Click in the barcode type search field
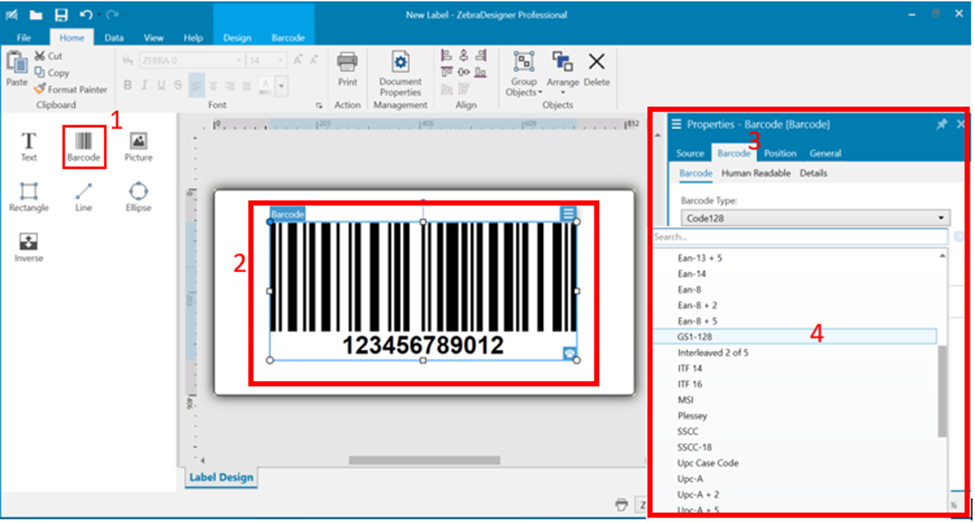Screen dimensions: 975x523 pos(798,238)
